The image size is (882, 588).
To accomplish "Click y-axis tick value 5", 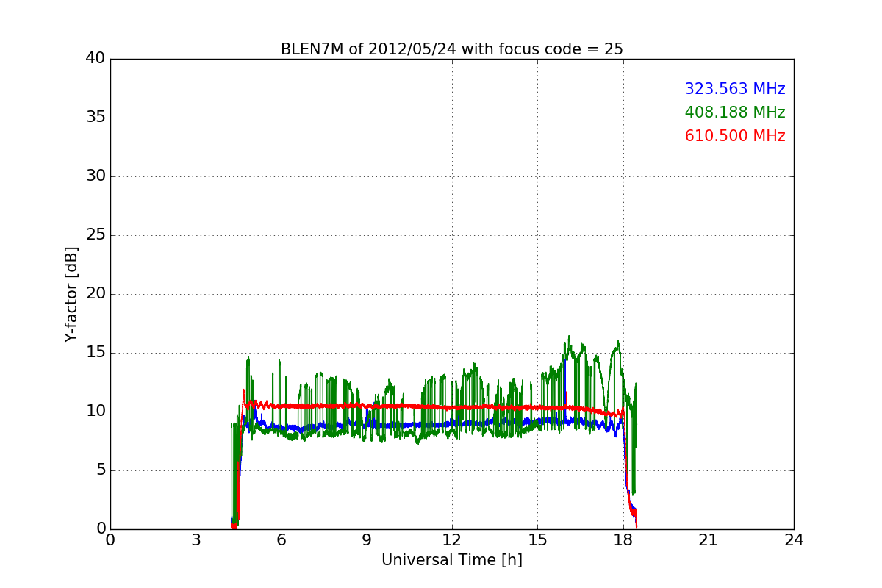I will [101, 470].
